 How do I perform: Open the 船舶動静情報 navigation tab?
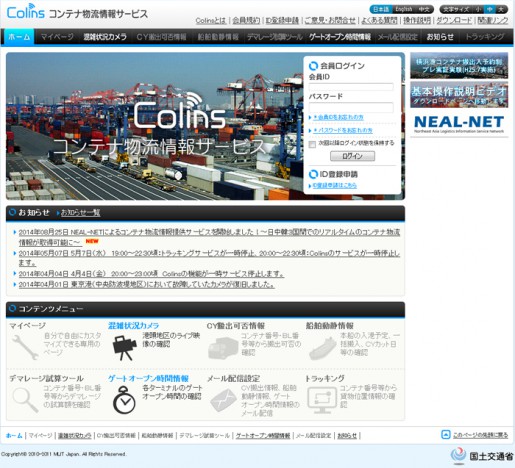[218, 37]
